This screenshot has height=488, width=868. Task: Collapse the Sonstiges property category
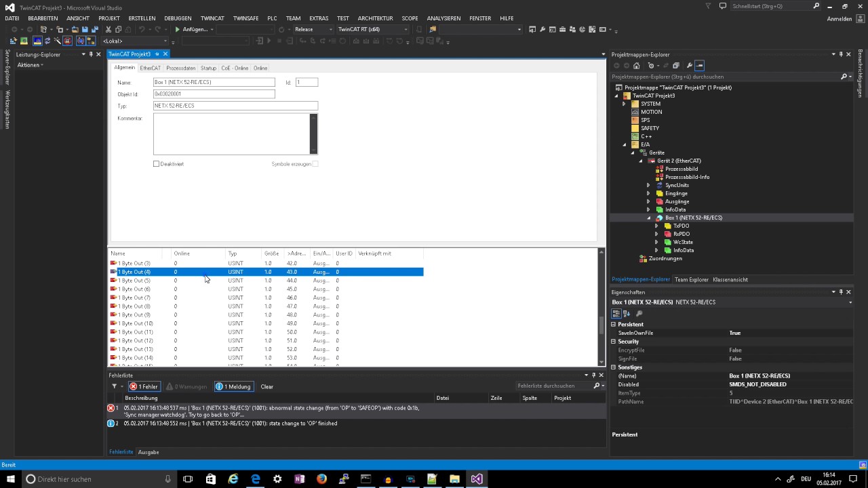point(614,367)
